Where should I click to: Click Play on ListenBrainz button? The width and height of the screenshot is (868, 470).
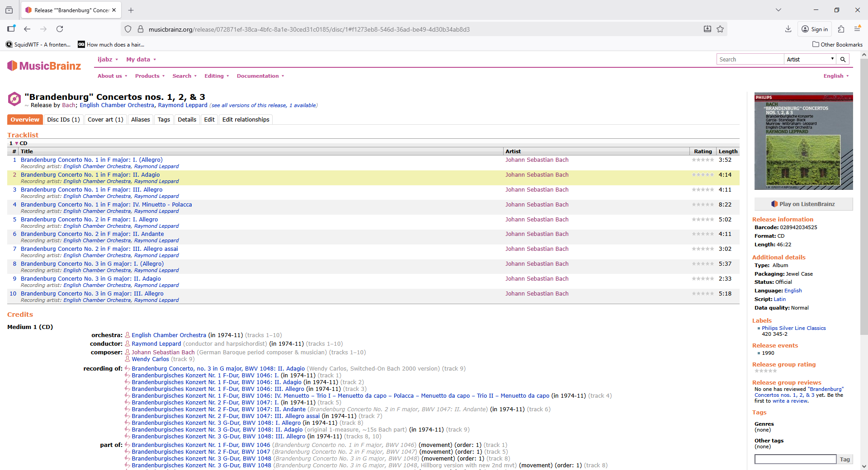803,204
